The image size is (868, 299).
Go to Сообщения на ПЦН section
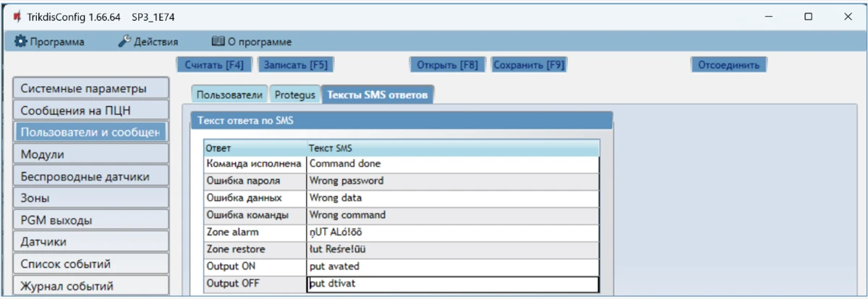pos(90,110)
